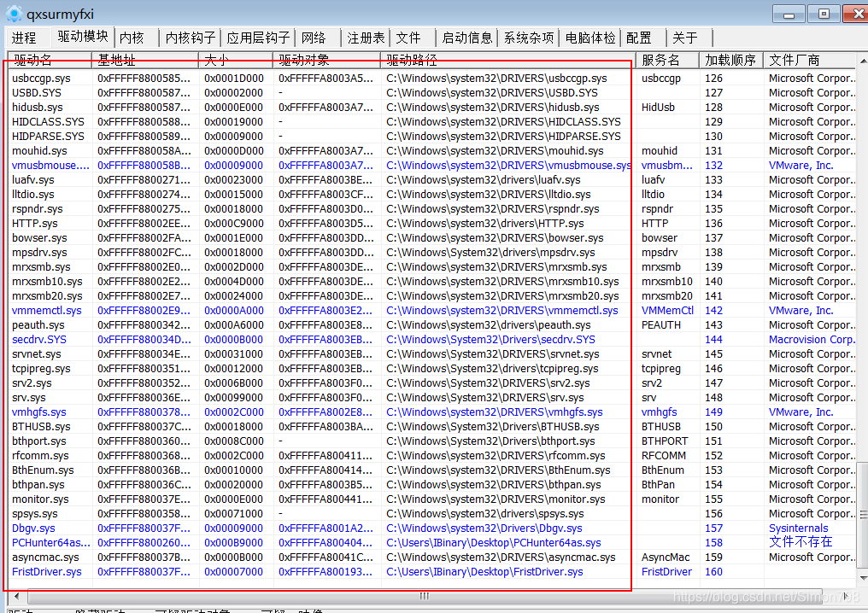Click vertical scrollbar down arrow
This screenshot has width=868, height=613.
(x=863, y=578)
